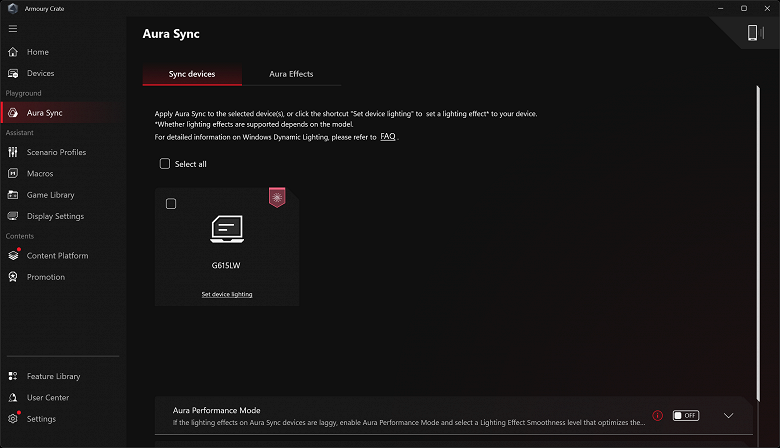The height and width of the screenshot is (448, 780).
Task: Click the Set device lighting link
Action: click(227, 295)
